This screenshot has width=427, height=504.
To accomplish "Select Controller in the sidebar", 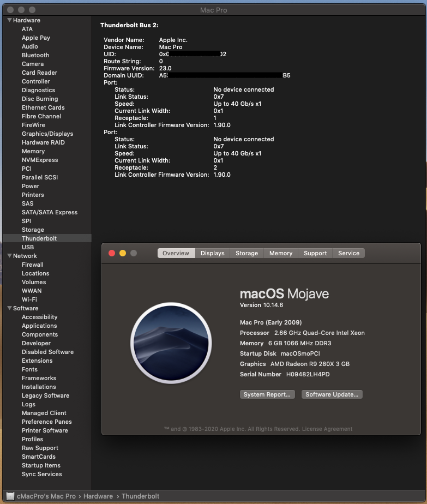I will click(x=36, y=81).
